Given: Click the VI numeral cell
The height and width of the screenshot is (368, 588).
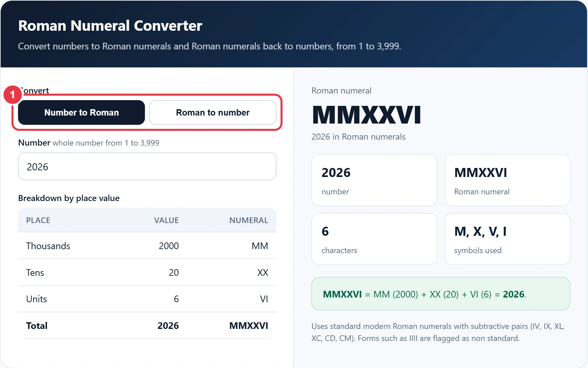Looking at the screenshot, I should (x=264, y=299).
